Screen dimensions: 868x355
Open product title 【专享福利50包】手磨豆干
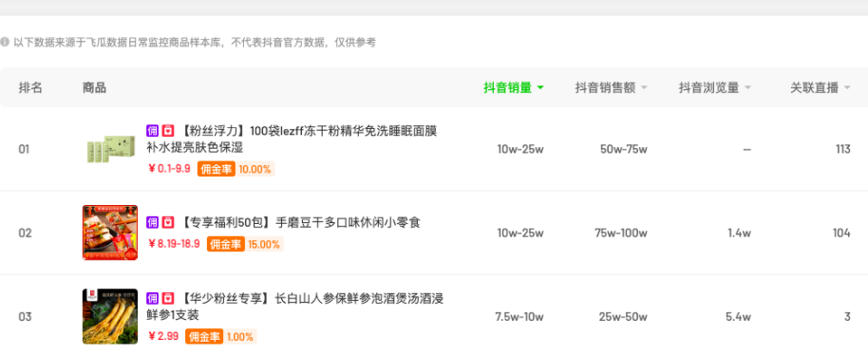click(x=299, y=222)
